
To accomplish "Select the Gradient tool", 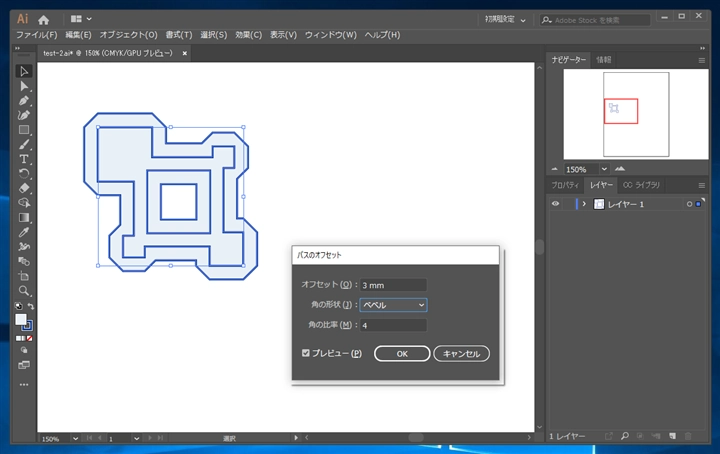I will (24, 218).
